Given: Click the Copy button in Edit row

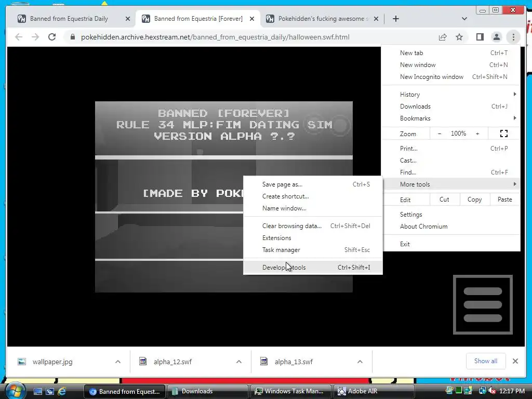Looking at the screenshot, I should coord(475,199).
